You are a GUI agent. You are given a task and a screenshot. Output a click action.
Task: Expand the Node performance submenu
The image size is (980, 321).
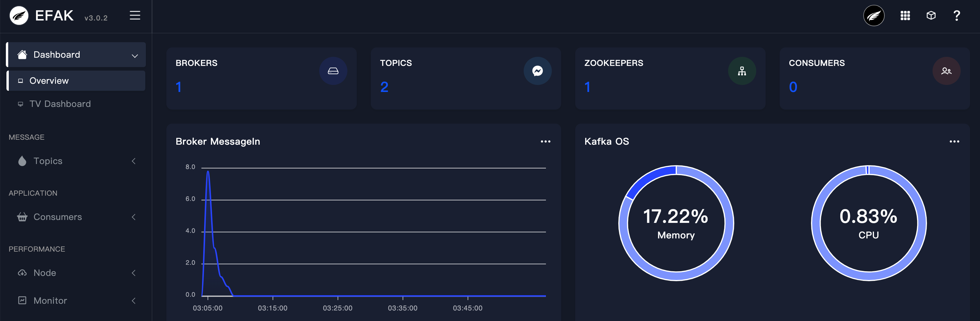pos(133,273)
